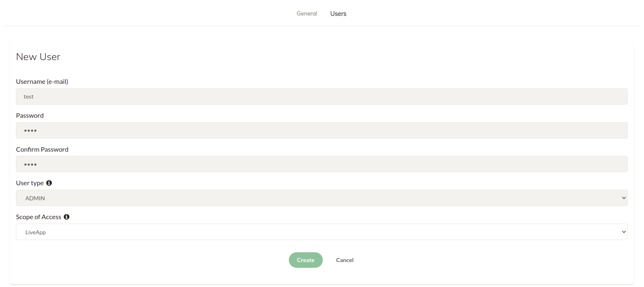
Task: Click the Scope of Access label text
Action: [38, 217]
